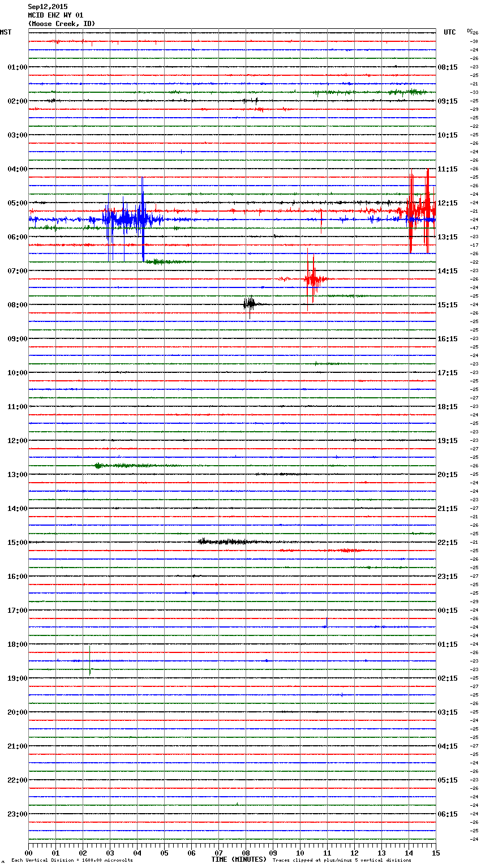This screenshot has width=481, height=868.
Task: Click the 23:00 MST time label
Action: pyautogui.click(x=17, y=814)
